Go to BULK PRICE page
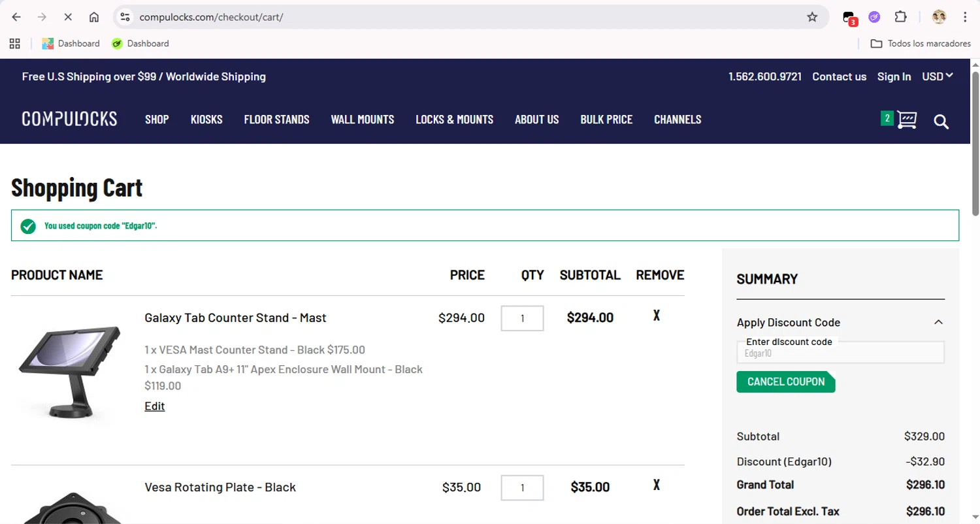Image resolution: width=980 pixels, height=524 pixels. [606, 120]
